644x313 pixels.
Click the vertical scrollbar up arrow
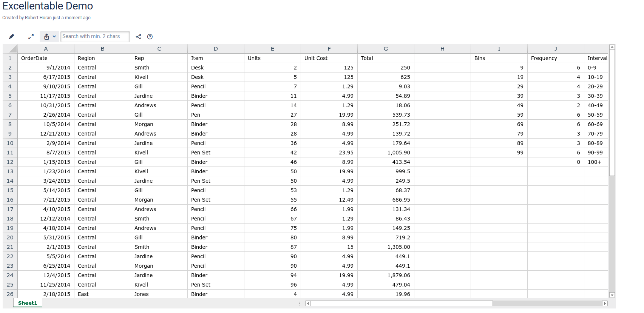612,47
